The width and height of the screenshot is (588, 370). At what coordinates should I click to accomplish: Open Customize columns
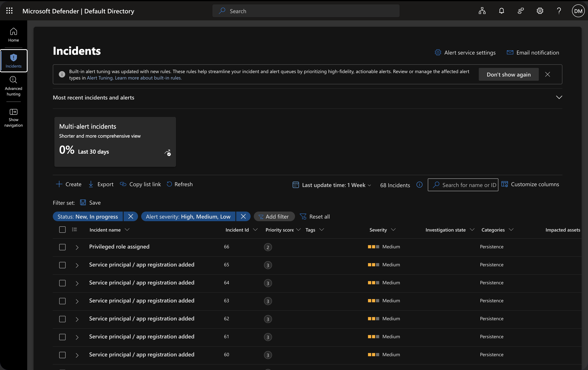click(530, 184)
